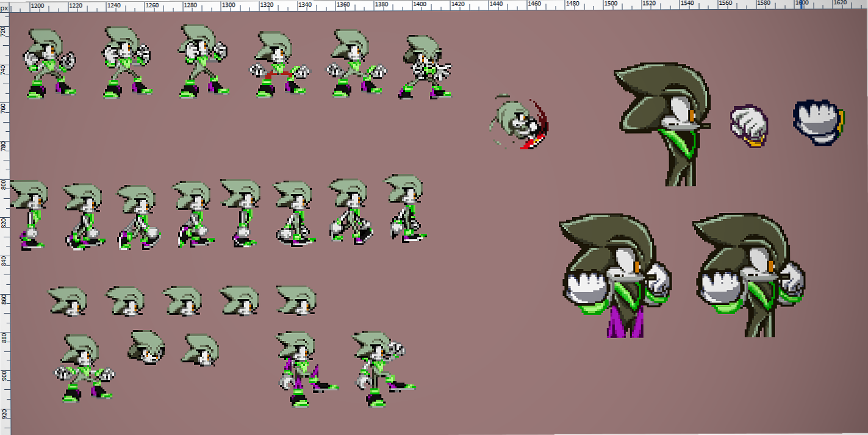Click the 1500 mark on the horizontal ruler
The image size is (868, 435).
612,4
